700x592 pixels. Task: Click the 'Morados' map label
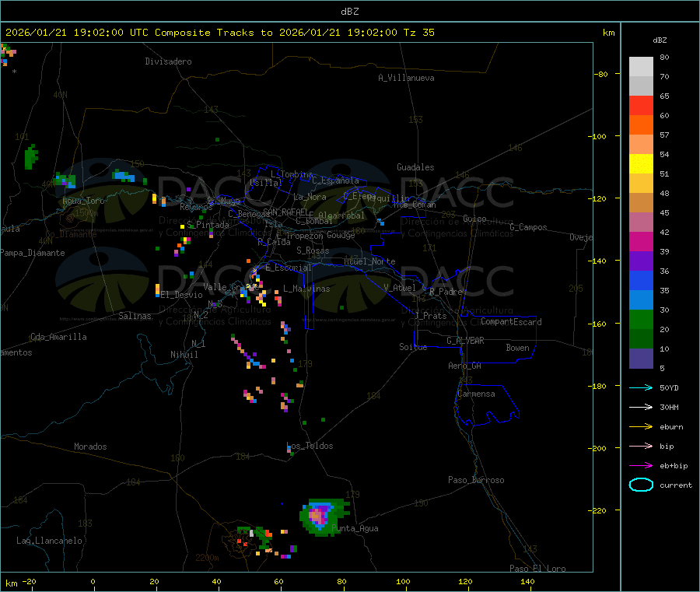[x=90, y=447]
